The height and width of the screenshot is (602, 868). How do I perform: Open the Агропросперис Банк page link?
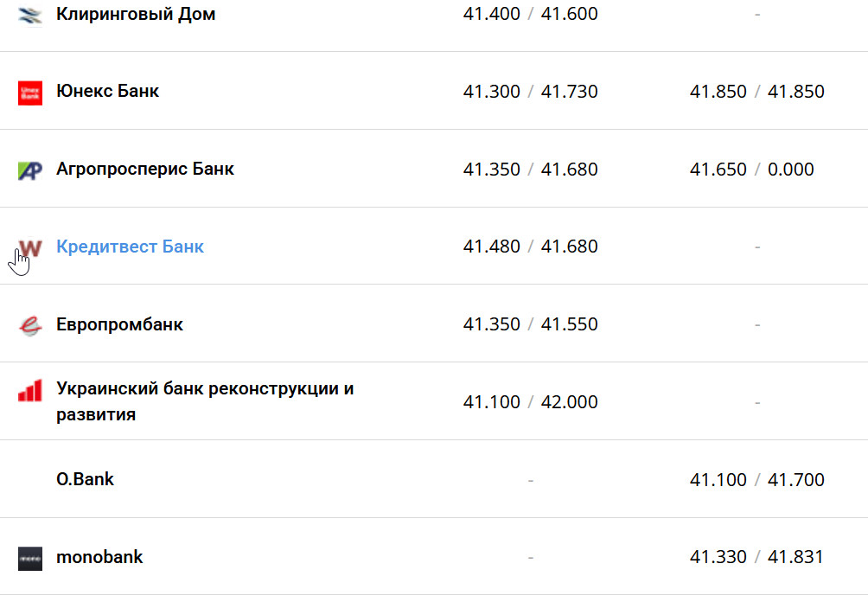pyautogui.click(x=144, y=169)
